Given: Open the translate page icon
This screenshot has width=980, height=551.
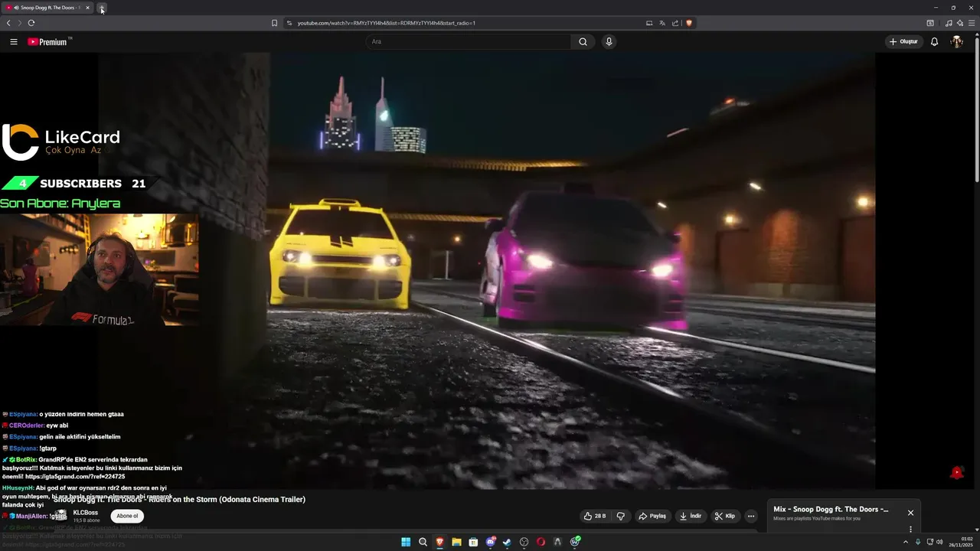Looking at the screenshot, I should click(662, 23).
